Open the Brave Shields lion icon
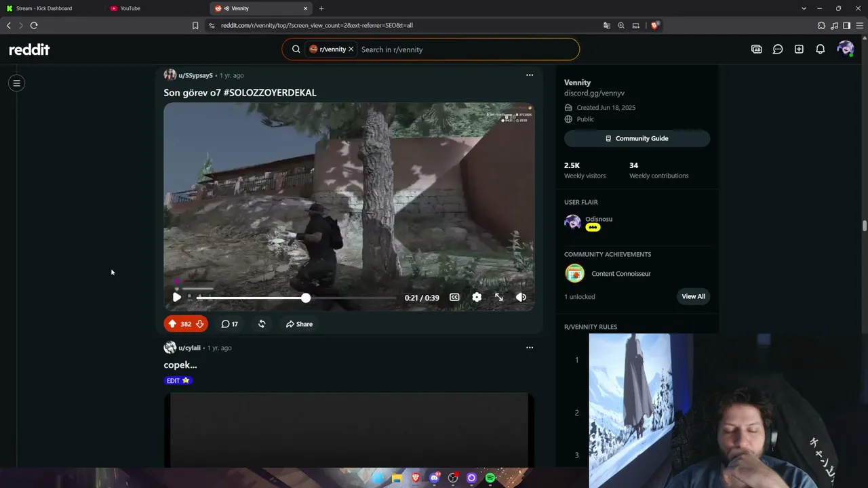 click(x=655, y=25)
